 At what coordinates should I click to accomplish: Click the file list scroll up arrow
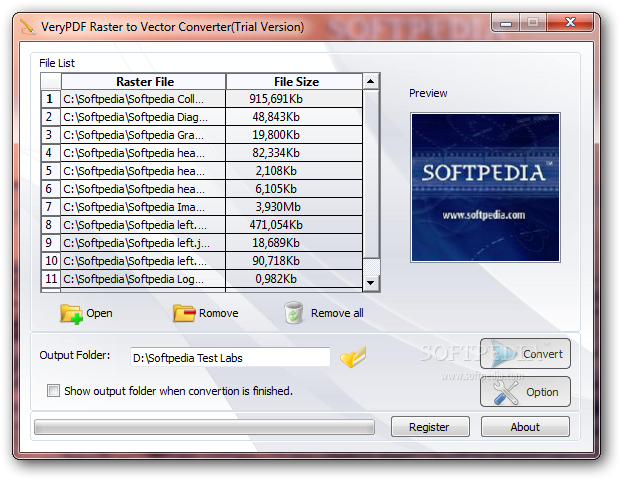(371, 82)
